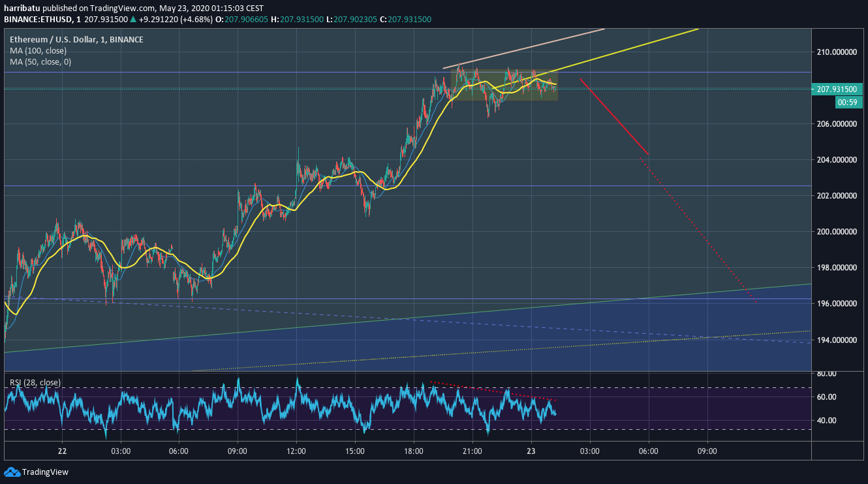The width and height of the screenshot is (868, 484).
Task: Click the 00:59 countdown timer label
Action: pyautogui.click(x=849, y=102)
